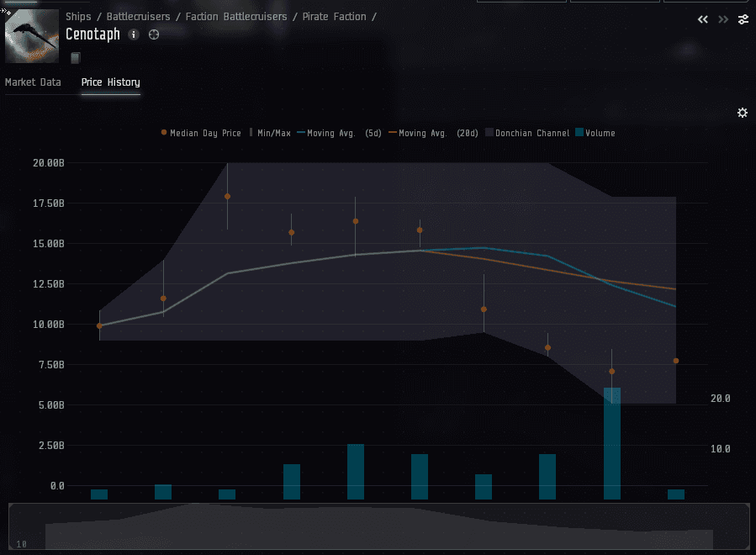Click the Cenotaph ship thumbnail image

click(x=32, y=36)
